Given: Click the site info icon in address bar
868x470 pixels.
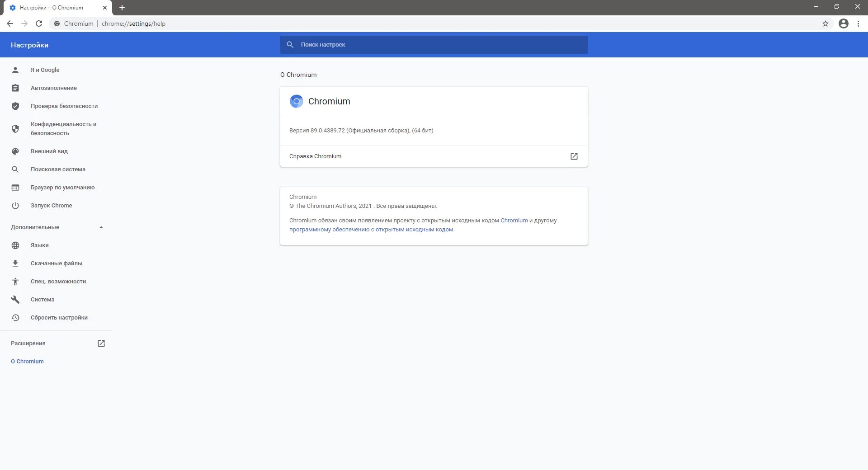Looking at the screenshot, I should (x=57, y=23).
